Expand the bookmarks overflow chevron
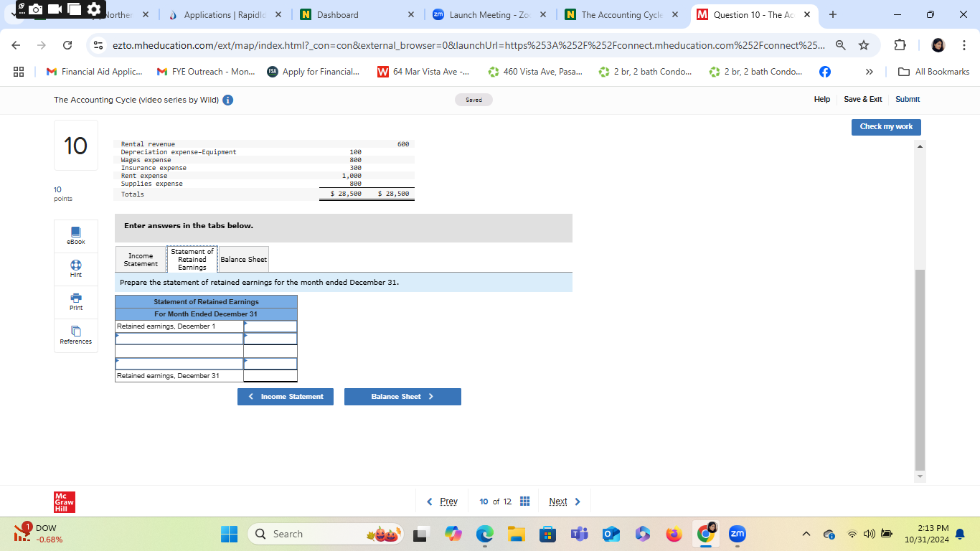 click(869, 71)
